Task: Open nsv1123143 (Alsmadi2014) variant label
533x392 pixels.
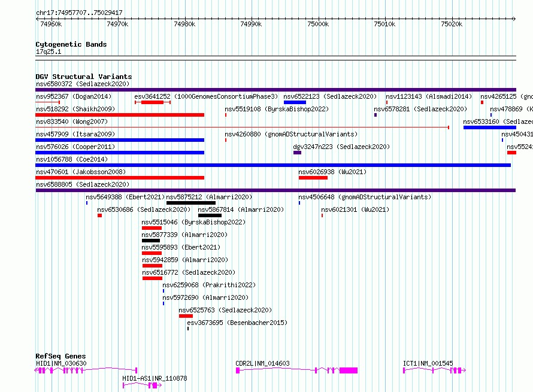Action: pos(429,96)
